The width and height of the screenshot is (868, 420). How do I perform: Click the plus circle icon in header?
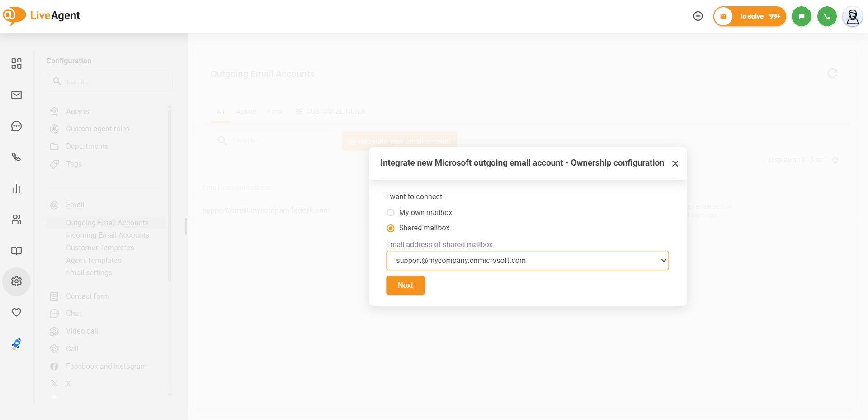tap(698, 16)
